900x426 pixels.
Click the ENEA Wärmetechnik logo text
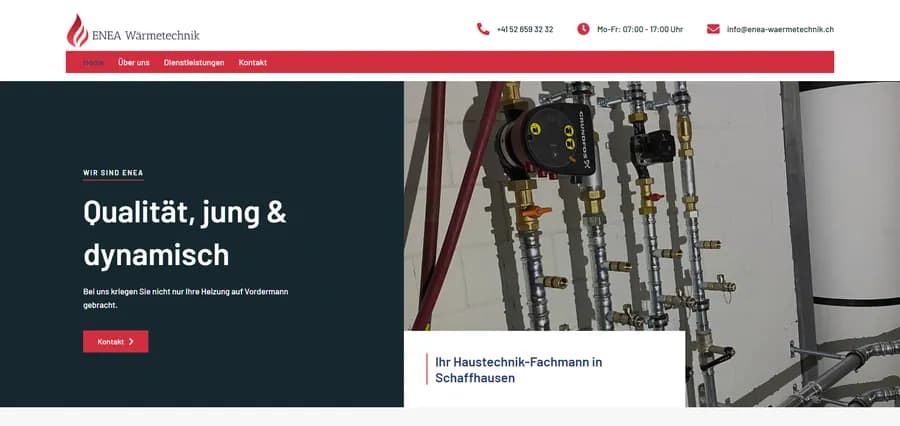click(x=146, y=36)
